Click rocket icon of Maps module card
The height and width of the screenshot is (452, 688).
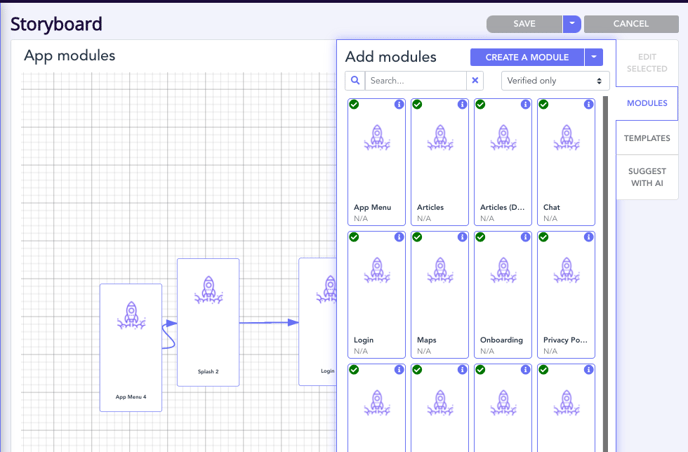[x=440, y=270]
